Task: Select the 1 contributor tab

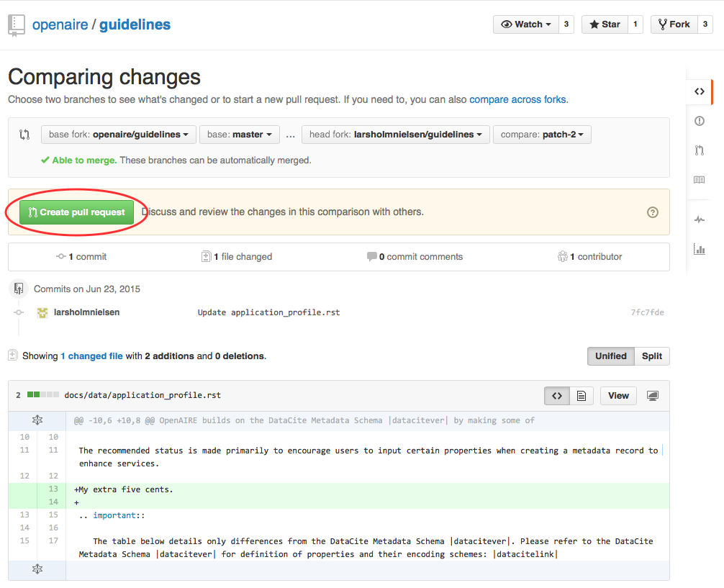Action: click(x=589, y=257)
